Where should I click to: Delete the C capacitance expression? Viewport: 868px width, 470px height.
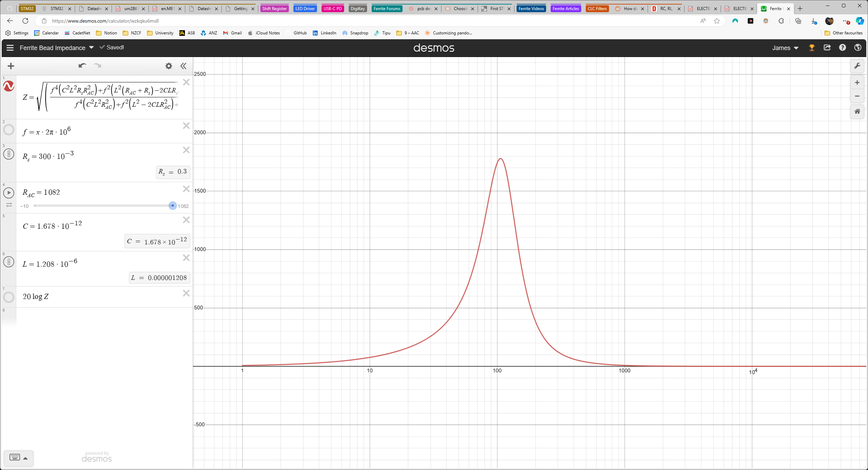coord(186,220)
